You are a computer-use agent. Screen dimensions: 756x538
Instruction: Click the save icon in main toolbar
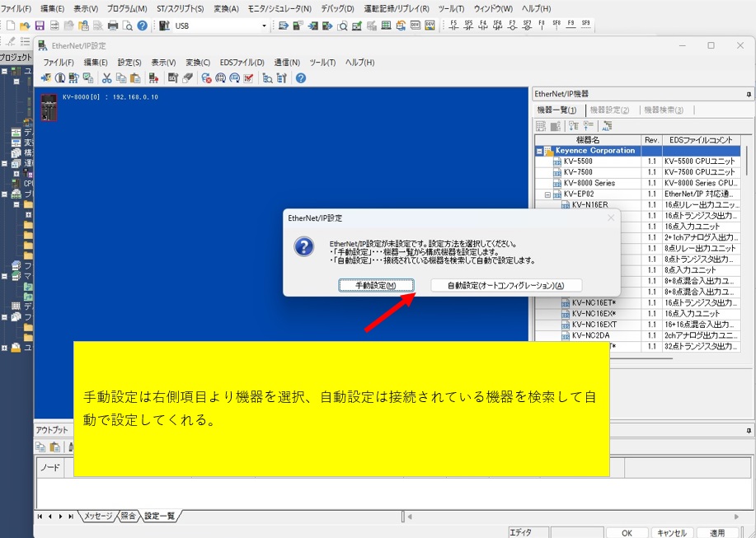[x=39, y=26]
